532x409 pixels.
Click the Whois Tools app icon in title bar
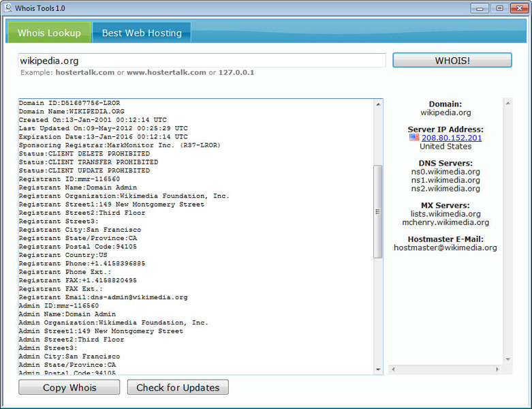coord(7,7)
